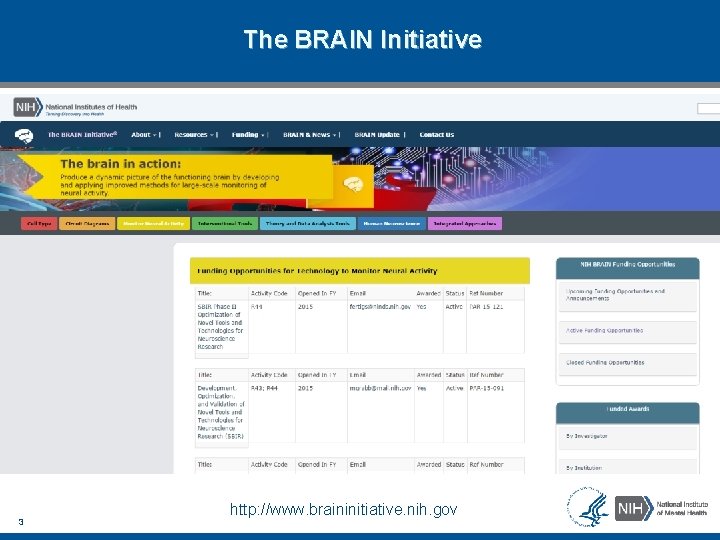Image resolution: width=720 pixels, height=540 pixels.
Task: Click the email address in the PAR-15-121 row
Action: coord(380,306)
